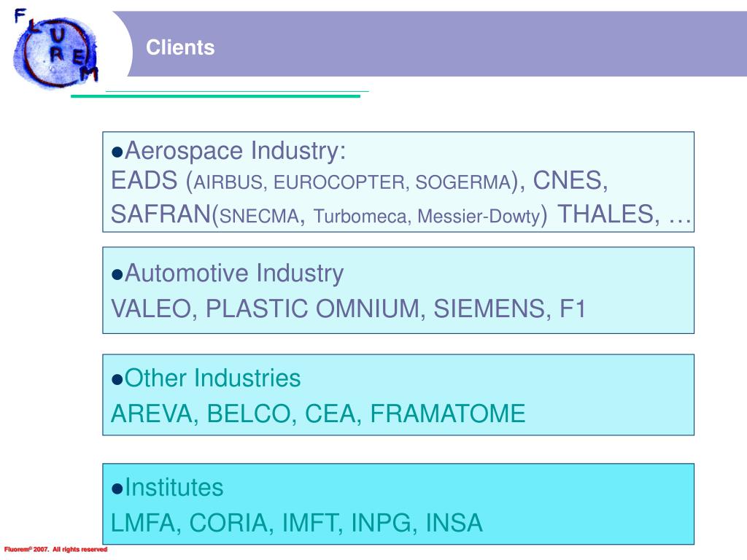Click the Other Industries bullet point

pyautogui.click(x=117, y=379)
